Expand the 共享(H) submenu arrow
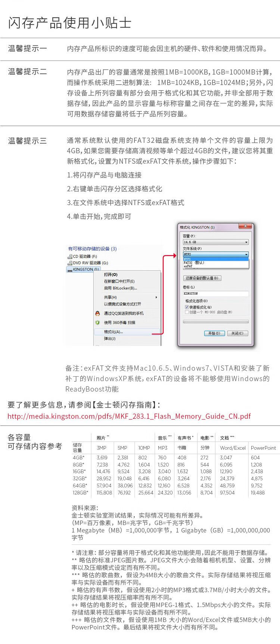 click(156, 297)
